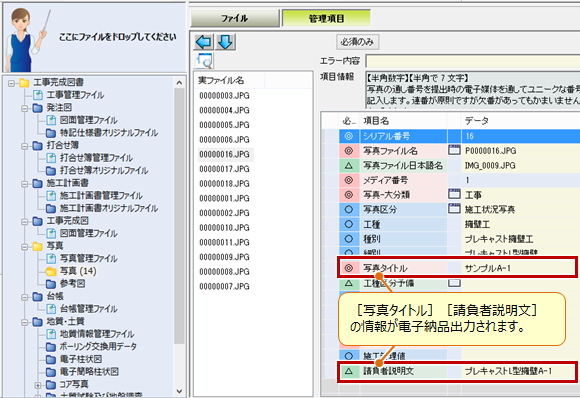Click 参考図 folder icon

pyautogui.click(x=51, y=284)
